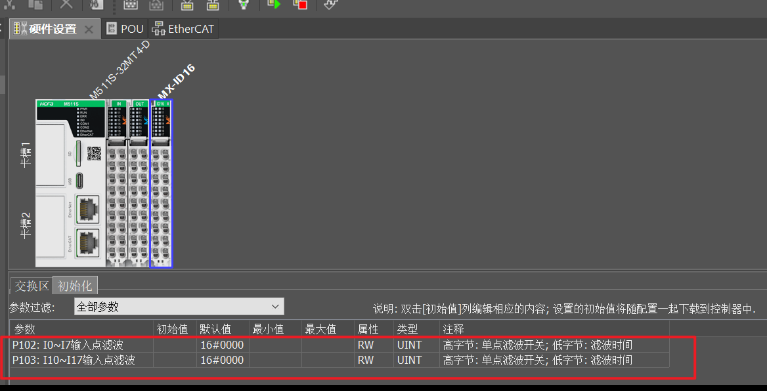Click the hardware settings tab icon
The width and height of the screenshot is (767, 391).
pyautogui.click(x=20, y=29)
